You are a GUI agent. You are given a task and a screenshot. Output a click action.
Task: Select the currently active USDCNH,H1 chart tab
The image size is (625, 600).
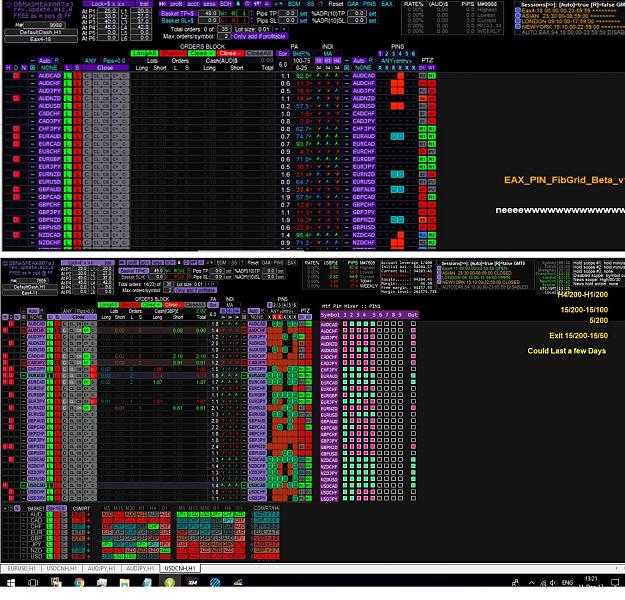(180, 569)
